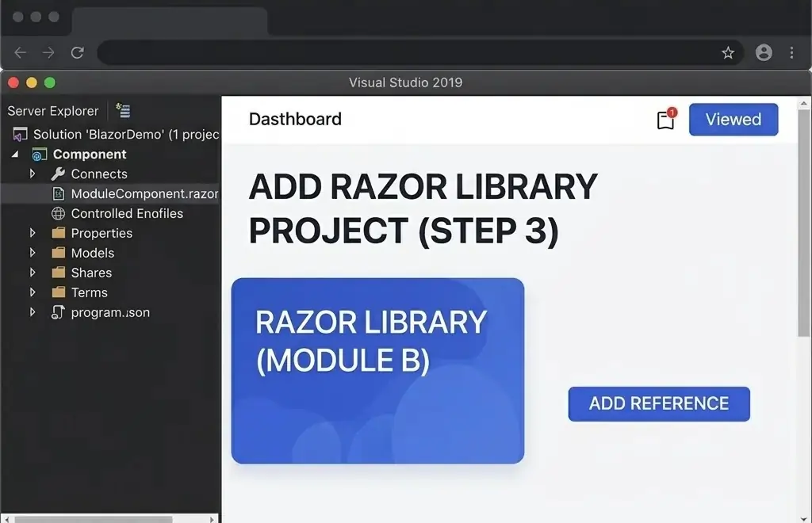Open the browser profile avatar
Image resolution: width=812 pixels, height=523 pixels.
pos(764,52)
